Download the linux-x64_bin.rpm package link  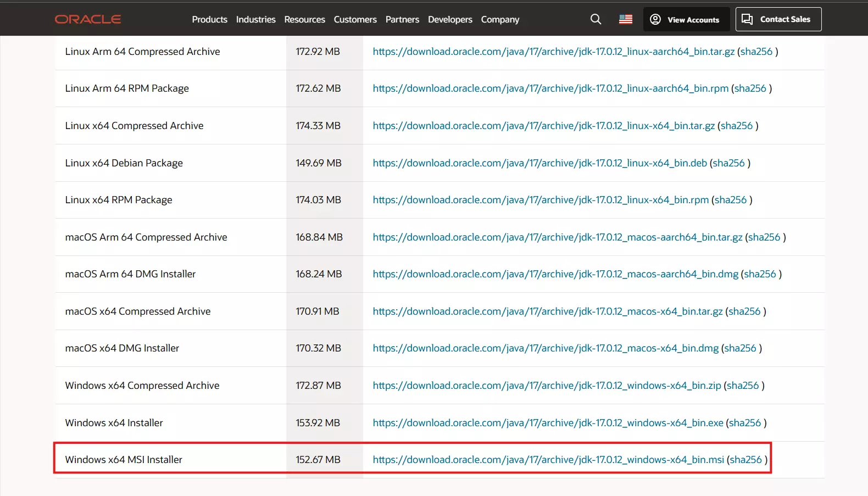point(541,200)
